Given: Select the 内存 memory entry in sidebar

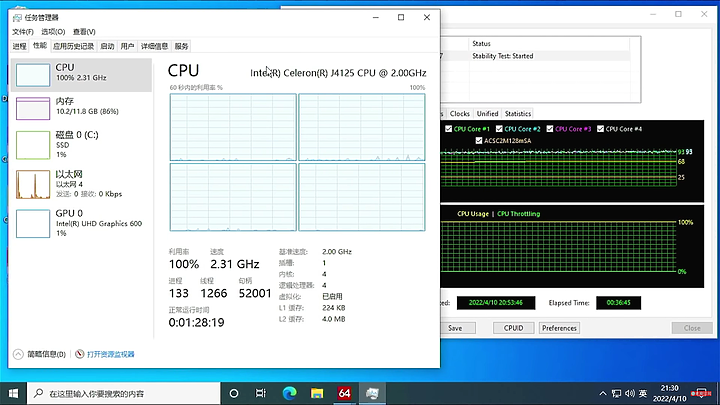Looking at the screenshot, I should [81, 108].
